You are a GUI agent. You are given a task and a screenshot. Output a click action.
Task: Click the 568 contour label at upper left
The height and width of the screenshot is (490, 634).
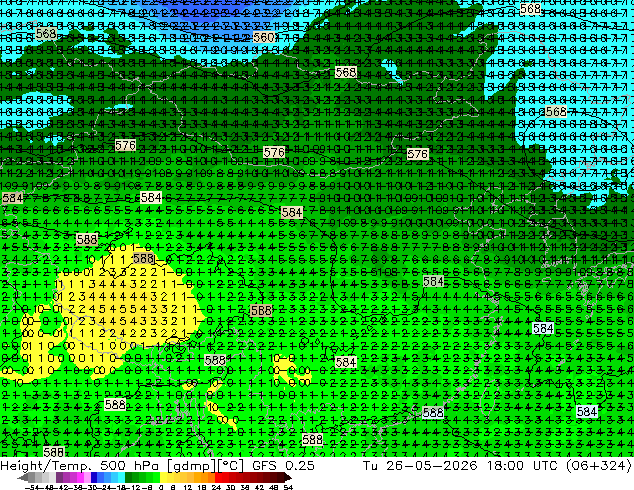(46, 34)
